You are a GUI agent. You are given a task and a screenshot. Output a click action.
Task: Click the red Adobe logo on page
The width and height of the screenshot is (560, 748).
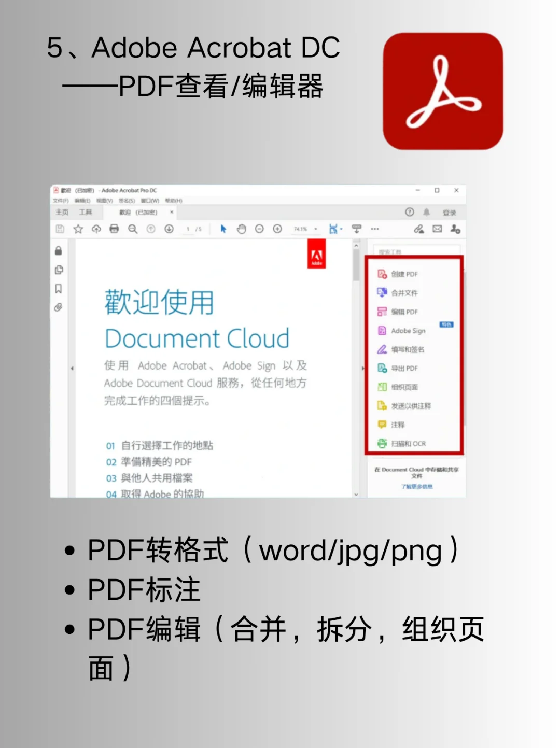tap(316, 254)
